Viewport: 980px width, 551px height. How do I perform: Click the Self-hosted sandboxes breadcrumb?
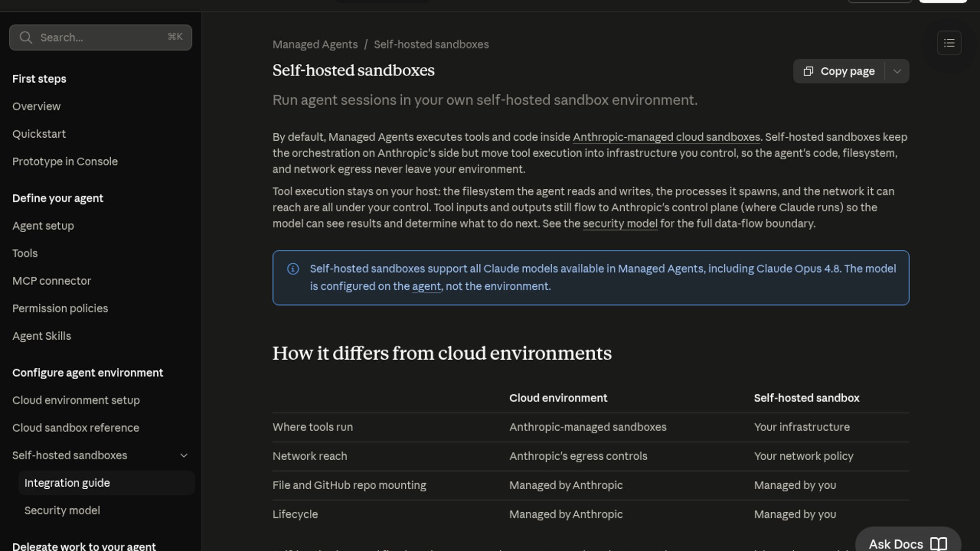point(431,44)
